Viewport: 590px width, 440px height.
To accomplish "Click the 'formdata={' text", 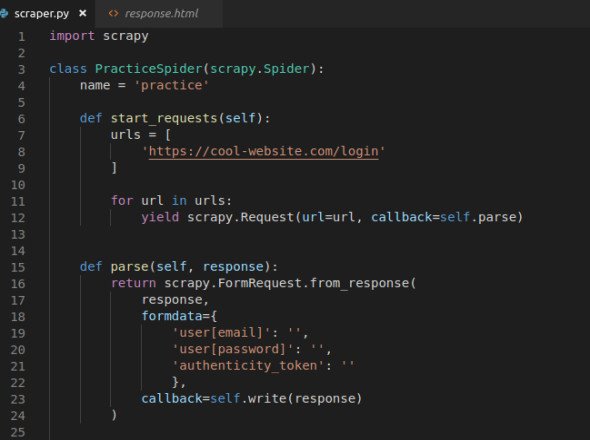I will 179,315.
